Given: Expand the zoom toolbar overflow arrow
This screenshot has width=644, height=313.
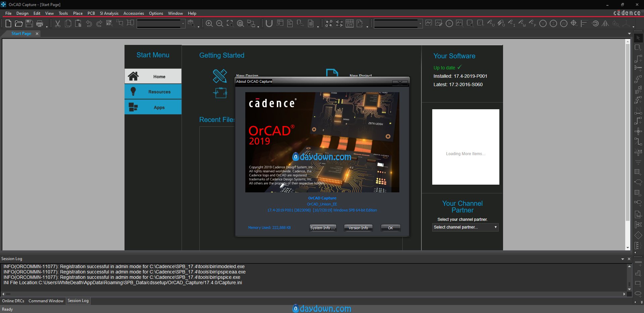Looking at the screenshot, I should (x=258, y=26).
